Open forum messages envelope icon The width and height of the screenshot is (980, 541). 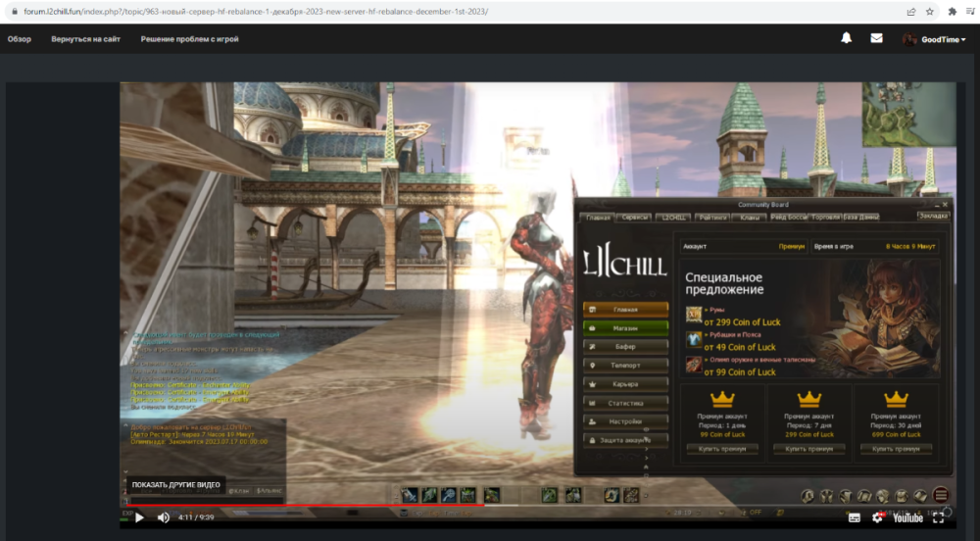pyautogui.click(x=876, y=39)
